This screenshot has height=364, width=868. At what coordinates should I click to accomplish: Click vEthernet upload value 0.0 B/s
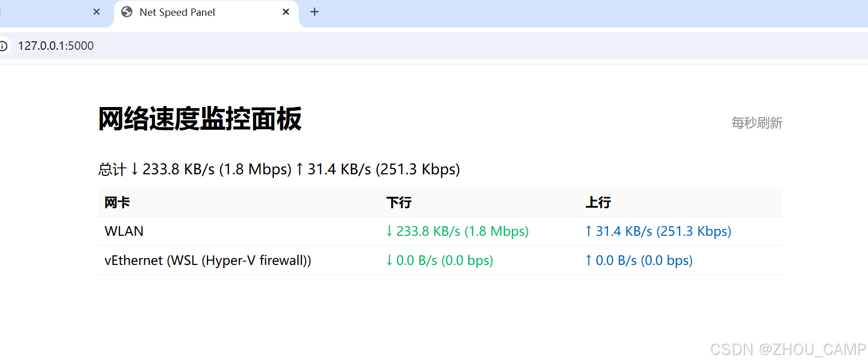639,260
